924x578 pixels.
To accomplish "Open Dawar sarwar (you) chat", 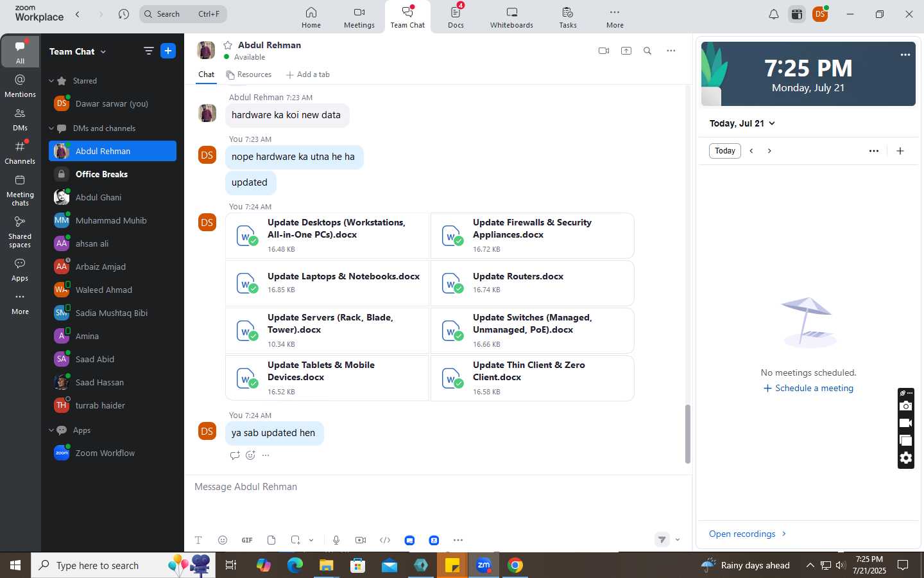I will point(112,103).
